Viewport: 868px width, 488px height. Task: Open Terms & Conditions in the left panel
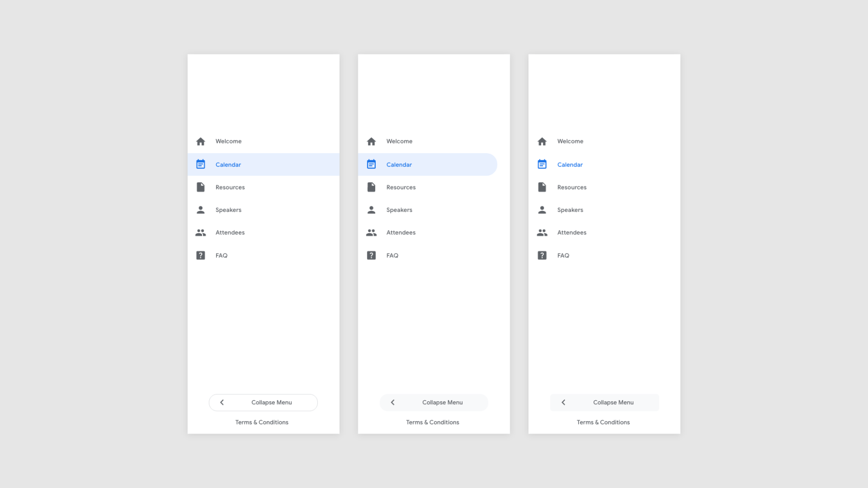click(x=262, y=422)
